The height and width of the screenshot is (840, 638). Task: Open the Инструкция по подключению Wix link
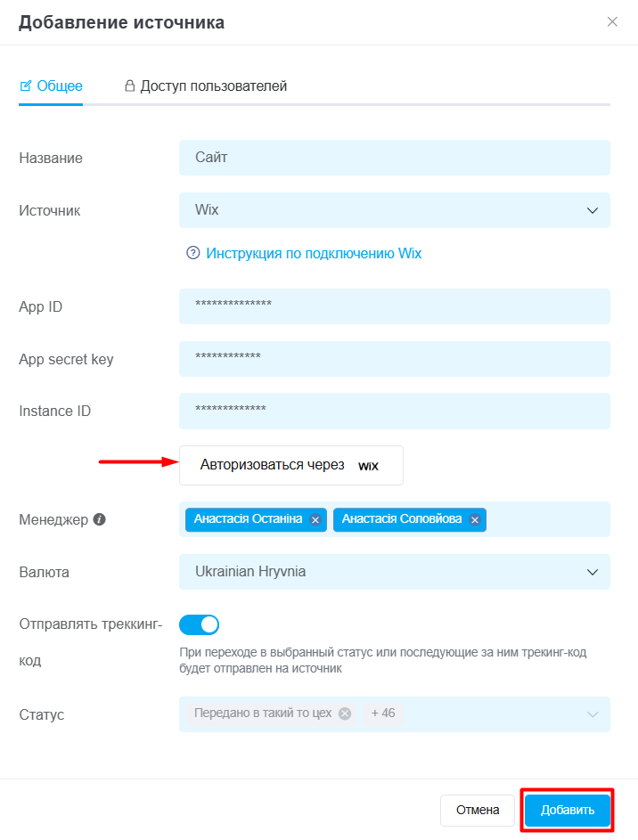(x=314, y=253)
